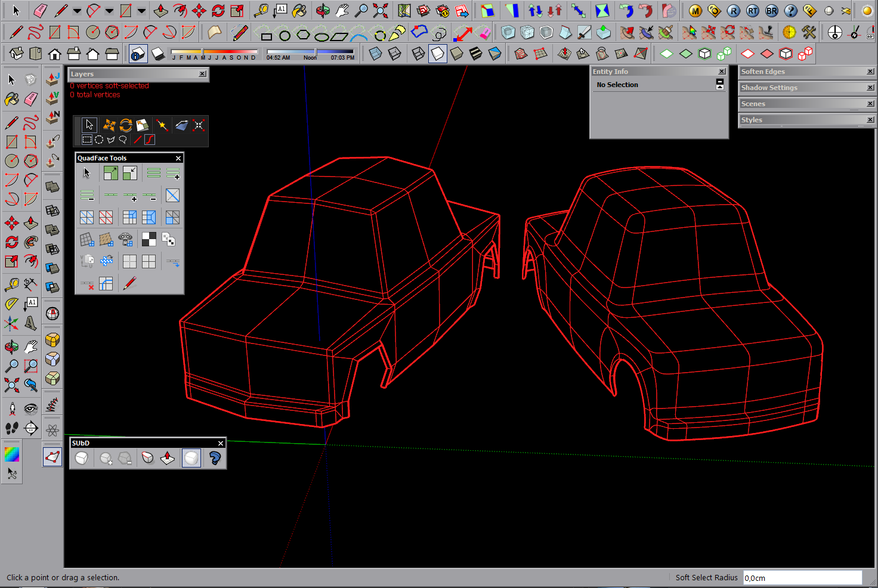Expand the Scenes panel
This screenshot has height=588, width=878.
806,104
